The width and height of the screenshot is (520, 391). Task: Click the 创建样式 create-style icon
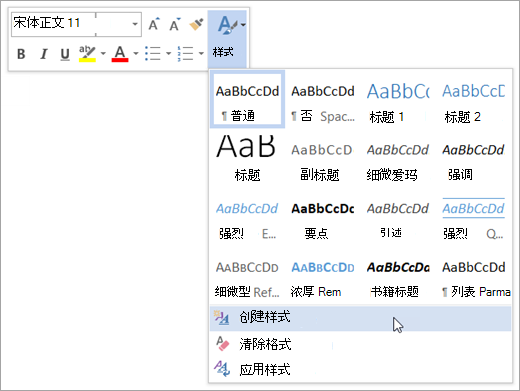coord(222,317)
